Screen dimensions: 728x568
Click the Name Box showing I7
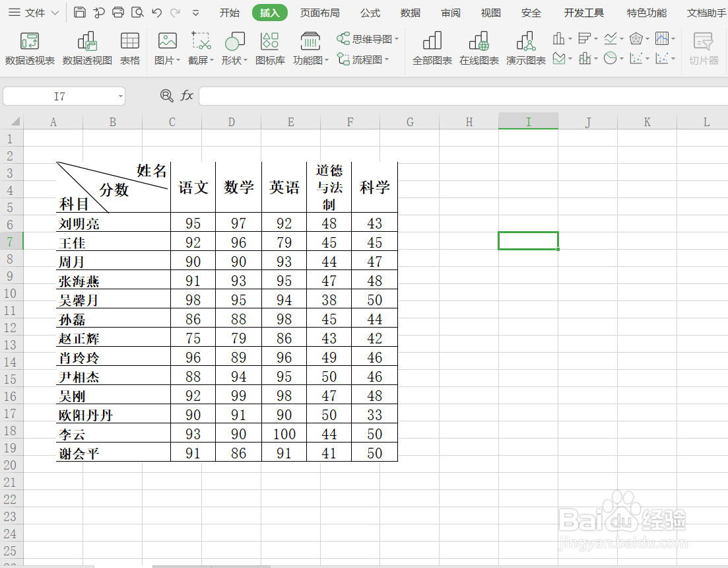click(x=59, y=96)
